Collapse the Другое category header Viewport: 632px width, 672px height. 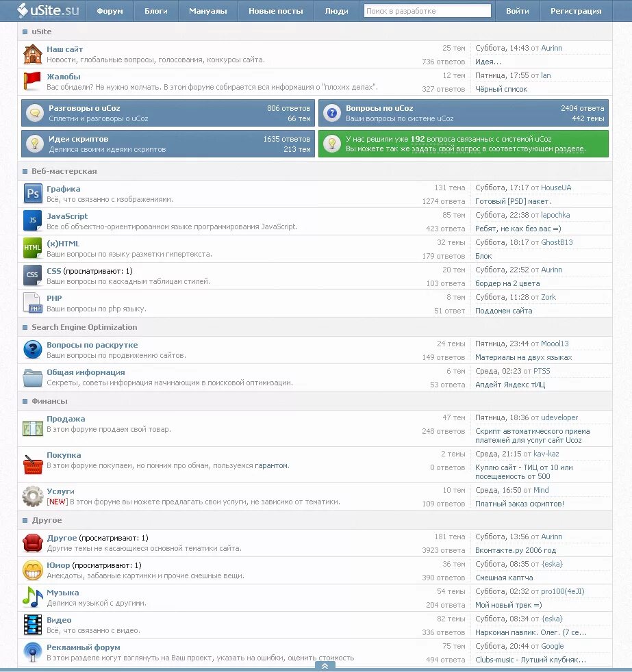tap(25, 521)
